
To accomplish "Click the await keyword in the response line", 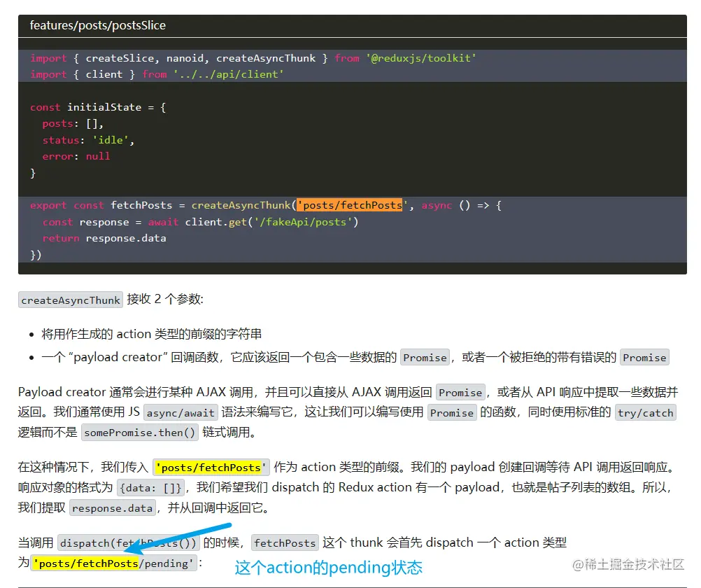I will pyautogui.click(x=163, y=222).
